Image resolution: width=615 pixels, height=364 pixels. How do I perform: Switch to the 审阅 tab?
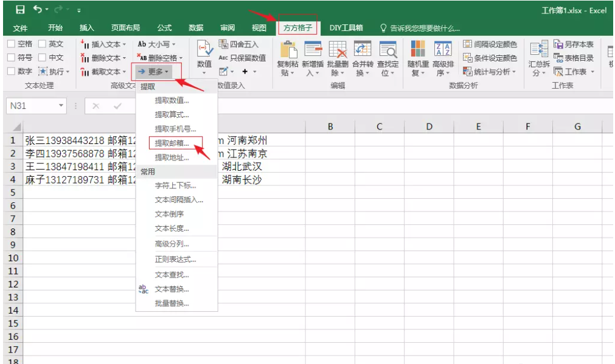pyautogui.click(x=227, y=28)
